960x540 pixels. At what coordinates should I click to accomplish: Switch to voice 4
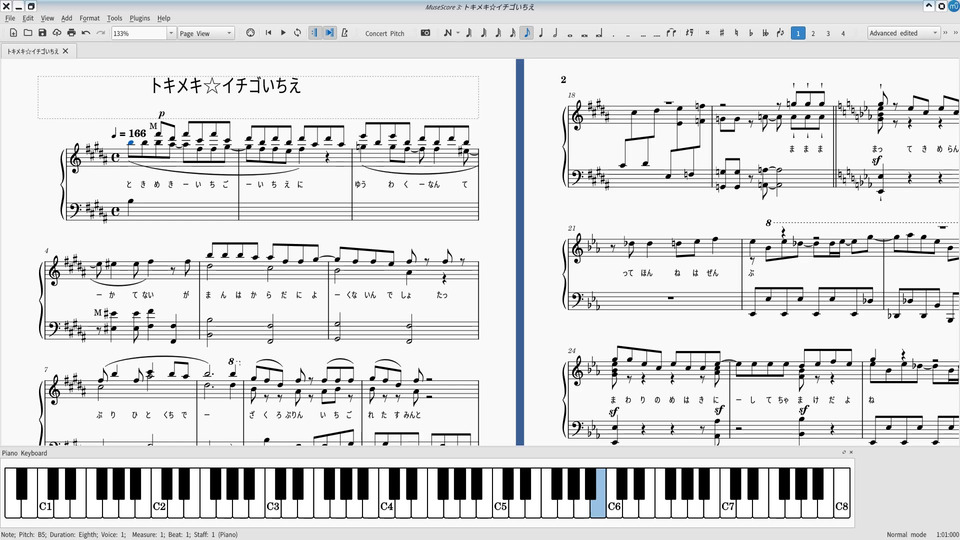point(843,34)
